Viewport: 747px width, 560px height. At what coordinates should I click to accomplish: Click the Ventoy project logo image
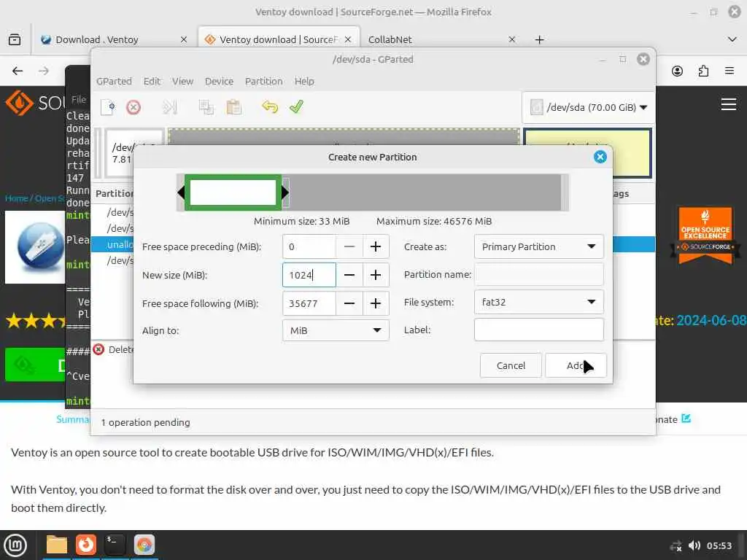tap(35, 247)
